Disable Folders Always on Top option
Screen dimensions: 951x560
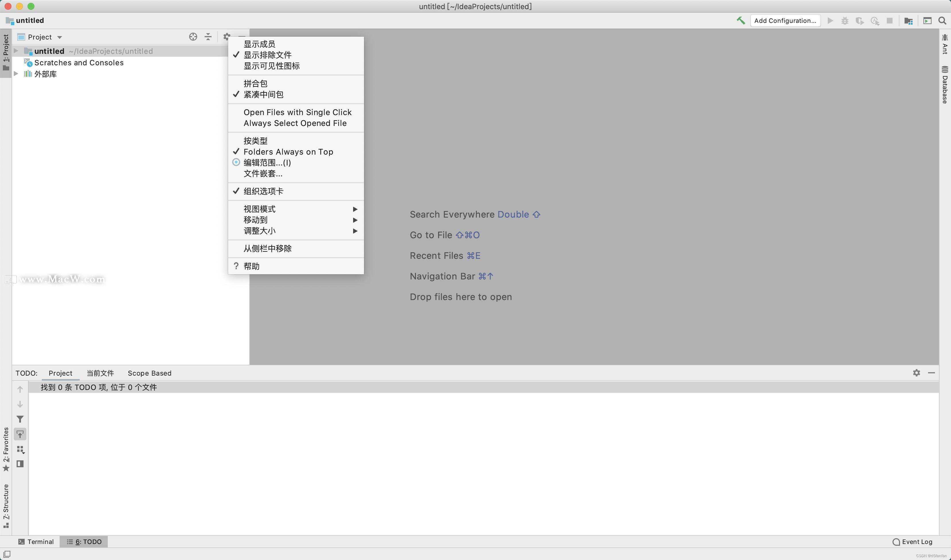[x=288, y=151]
